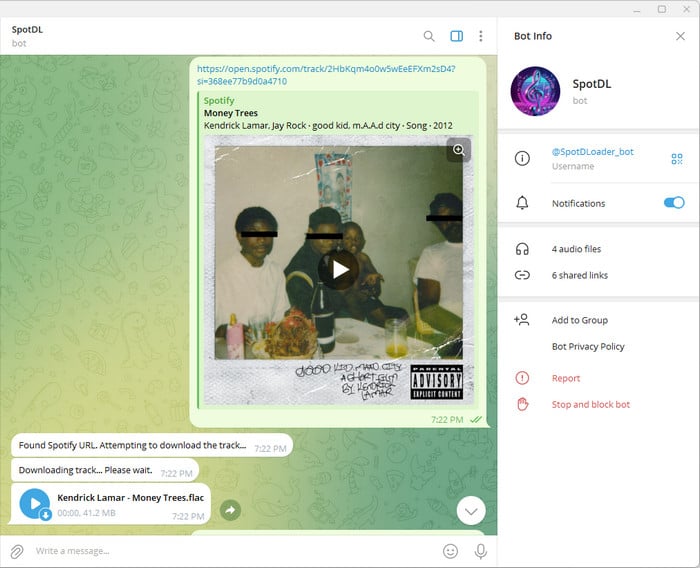Open the Bot Privacy Policy
This screenshot has width=700, height=568.
pyautogui.click(x=588, y=347)
